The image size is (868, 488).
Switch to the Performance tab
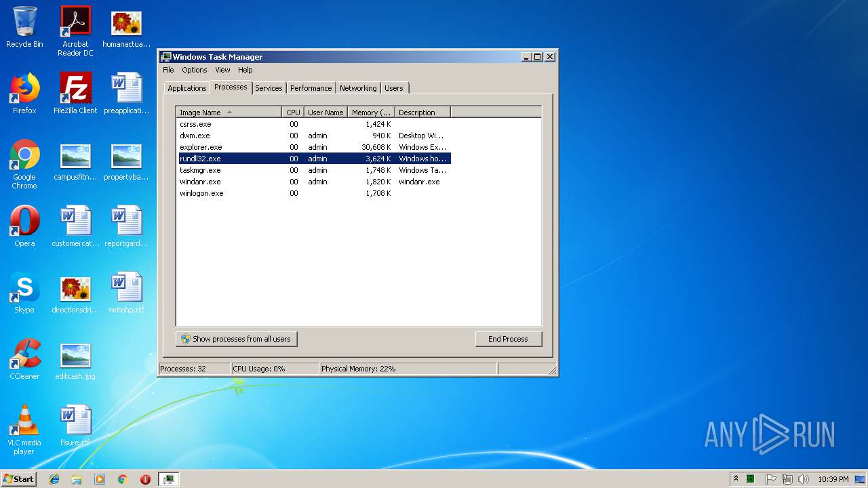pyautogui.click(x=311, y=88)
